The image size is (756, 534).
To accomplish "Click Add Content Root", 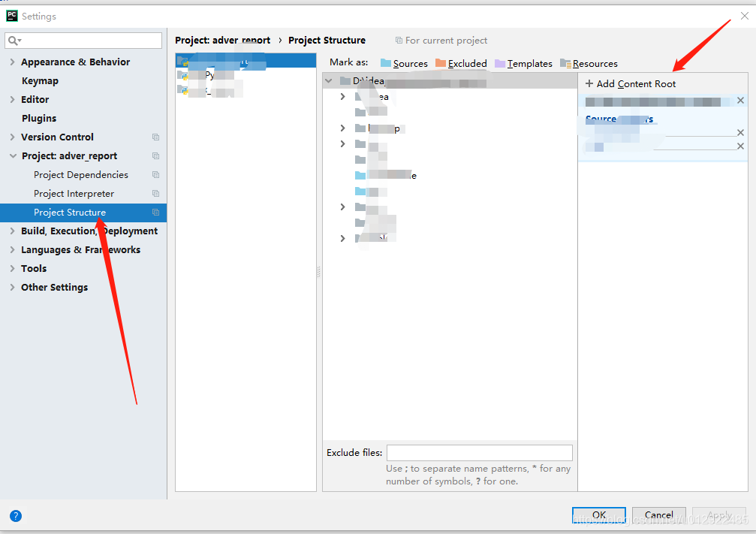I will (631, 83).
